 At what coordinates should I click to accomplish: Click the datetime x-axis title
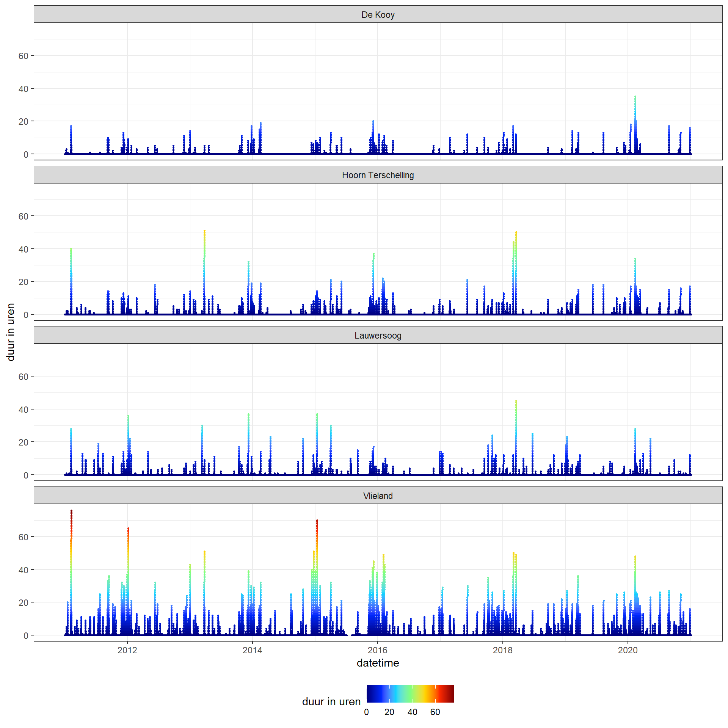click(x=378, y=663)
